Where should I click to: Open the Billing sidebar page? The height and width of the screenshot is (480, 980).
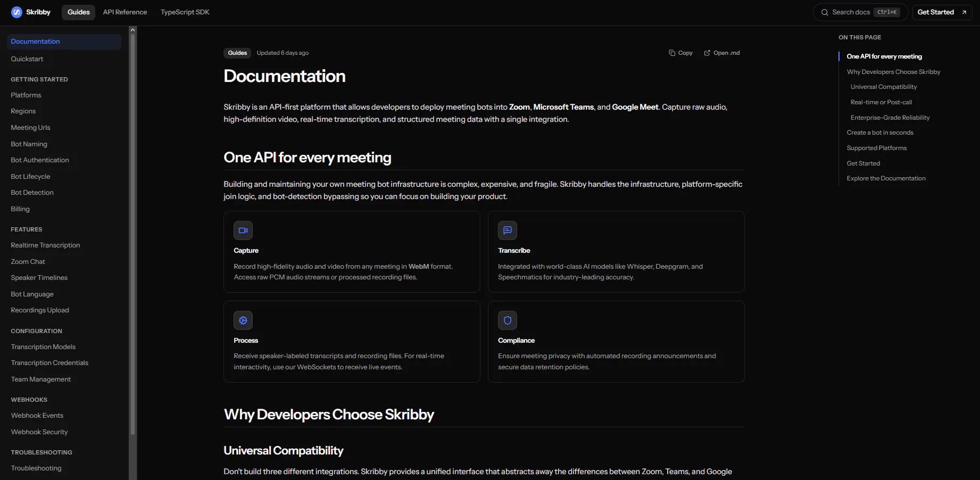pos(20,209)
